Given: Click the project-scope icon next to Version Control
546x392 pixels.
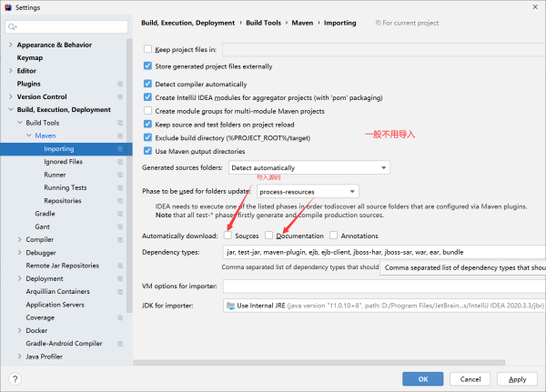Looking at the screenshot, I should 119,96.
